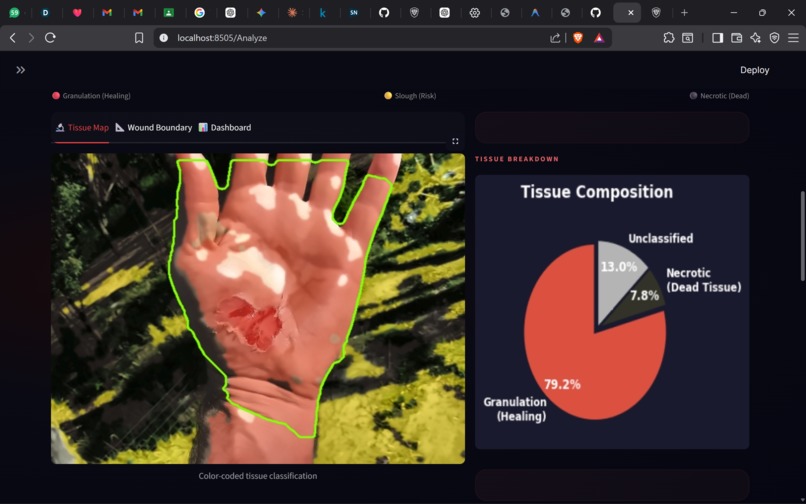The height and width of the screenshot is (504, 806).
Task: Restore down the browser window
Action: pos(762,13)
